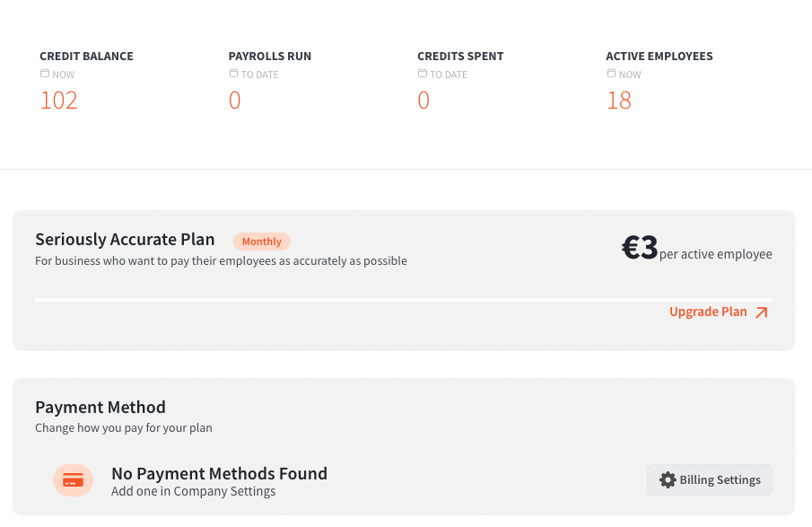
Task: Click the Payment Method heading
Action: [100, 407]
